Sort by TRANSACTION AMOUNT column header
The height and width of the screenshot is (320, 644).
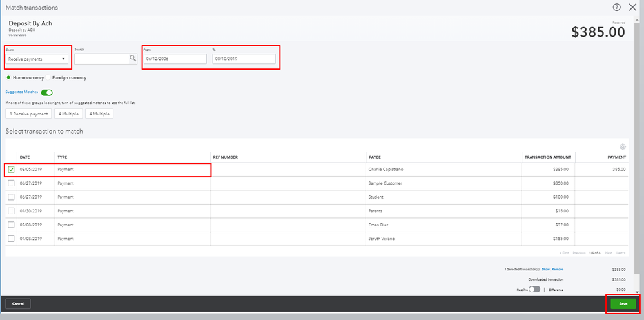(548, 157)
